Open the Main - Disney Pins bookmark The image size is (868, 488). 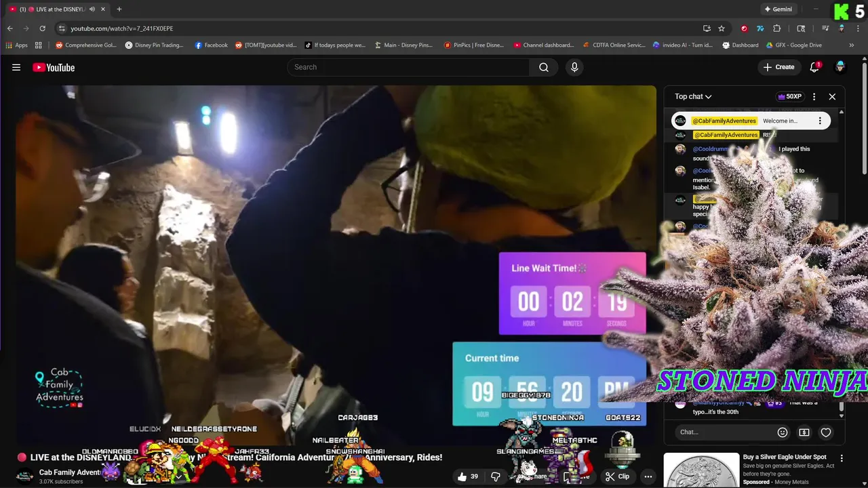click(403, 45)
